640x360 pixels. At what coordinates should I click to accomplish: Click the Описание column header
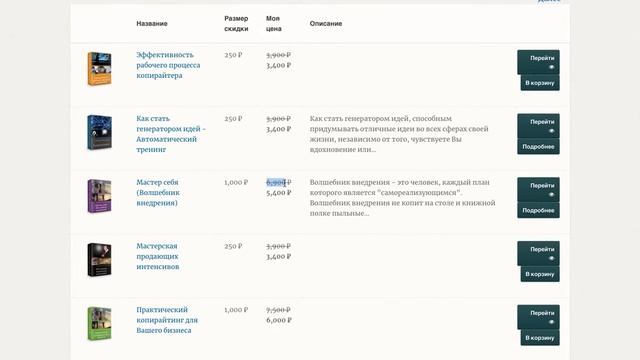(326, 24)
